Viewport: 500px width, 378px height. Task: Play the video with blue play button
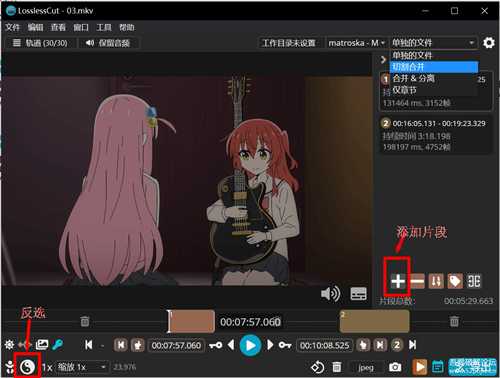(250, 345)
